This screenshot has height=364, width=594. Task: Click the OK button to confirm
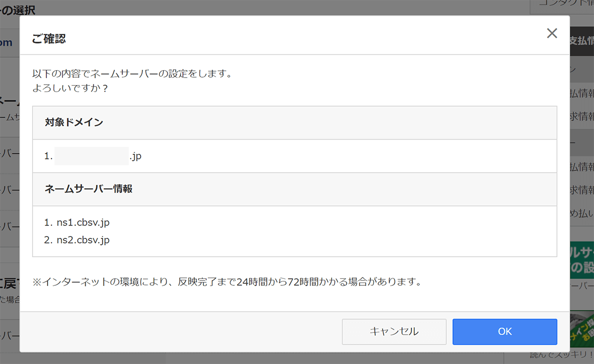504,331
